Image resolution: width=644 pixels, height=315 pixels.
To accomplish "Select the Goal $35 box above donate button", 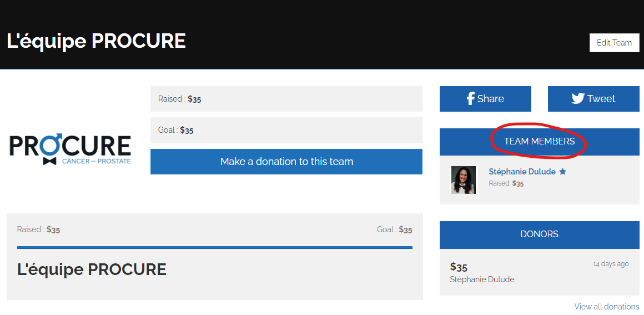I will tap(286, 130).
